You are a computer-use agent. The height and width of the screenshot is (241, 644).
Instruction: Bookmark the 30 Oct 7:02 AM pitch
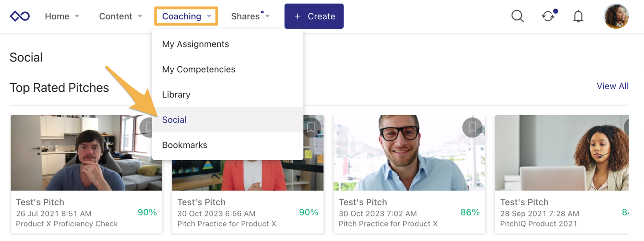point(472,128)
